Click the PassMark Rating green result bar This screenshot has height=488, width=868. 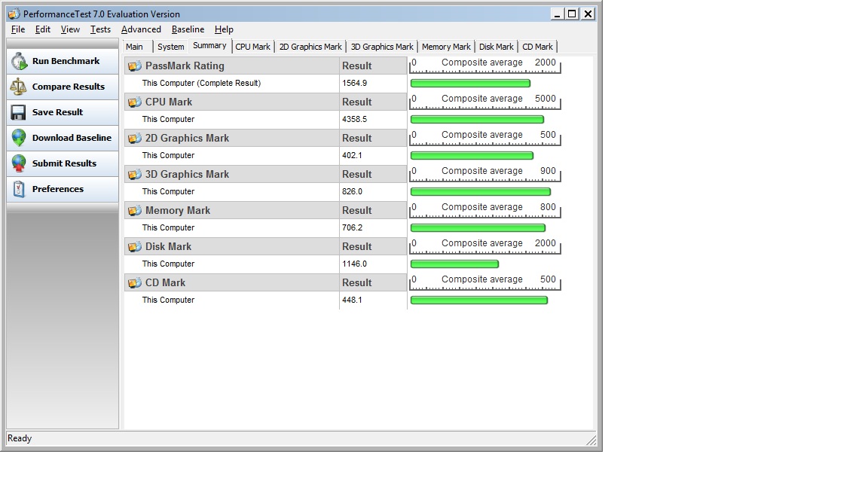pos(470,84)
